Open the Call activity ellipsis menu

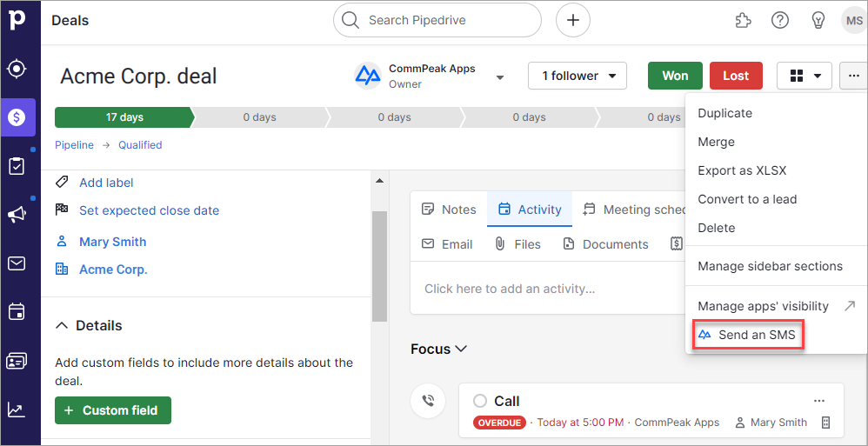tap(819, 401)
